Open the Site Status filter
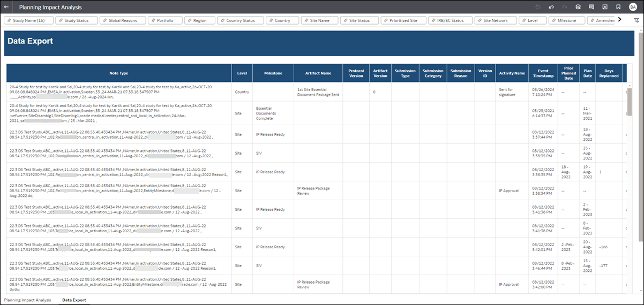The width and height of the screenshot is (644, 305). [x=360, y=20]
